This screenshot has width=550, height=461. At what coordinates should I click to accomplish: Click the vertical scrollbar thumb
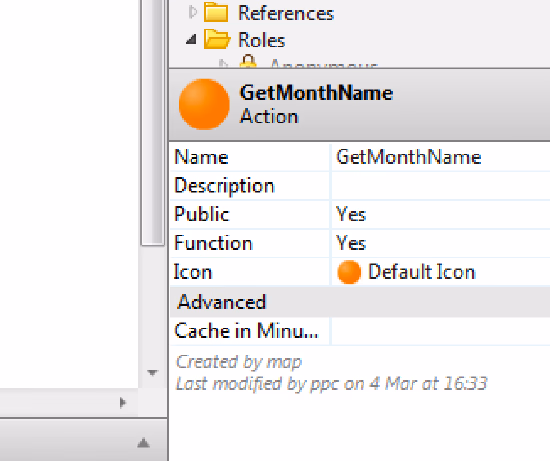click(x=153, y=122)
